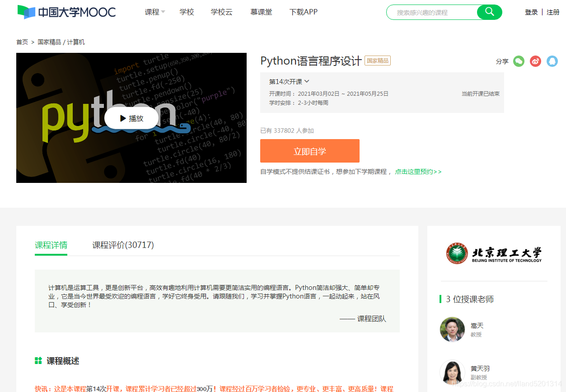The width and height of the screenshot is (566, 392).
Task: Click the Beijing Institute of Technology logo
Action: pyautogui.click(x=494, y=253)
